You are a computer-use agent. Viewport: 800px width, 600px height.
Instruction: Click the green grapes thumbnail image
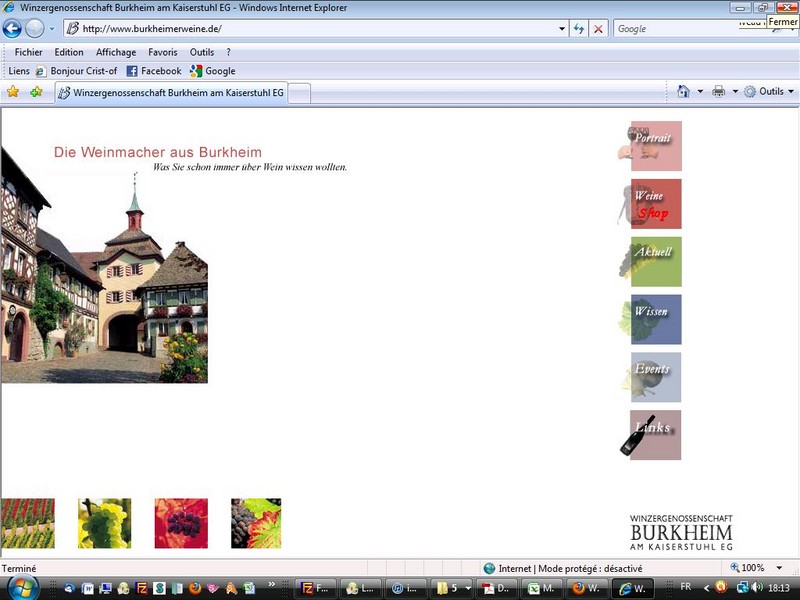pyautogui.click(x=105, y=523)
